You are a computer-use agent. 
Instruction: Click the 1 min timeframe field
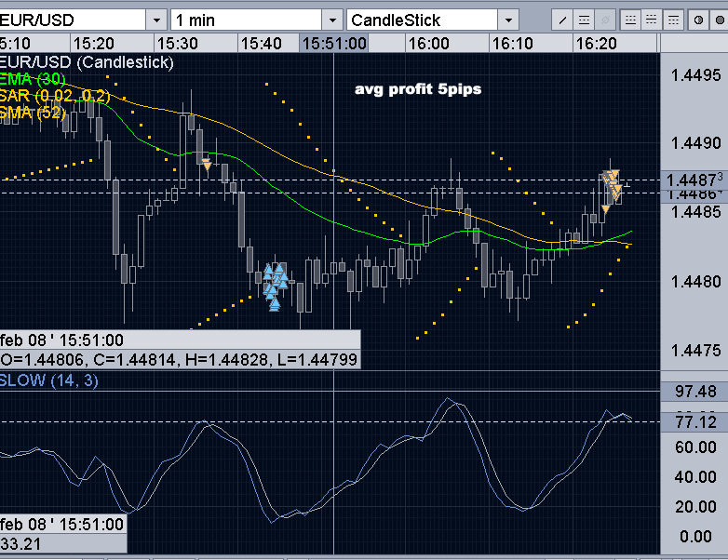pyautogui.click(x=247, y=20)
